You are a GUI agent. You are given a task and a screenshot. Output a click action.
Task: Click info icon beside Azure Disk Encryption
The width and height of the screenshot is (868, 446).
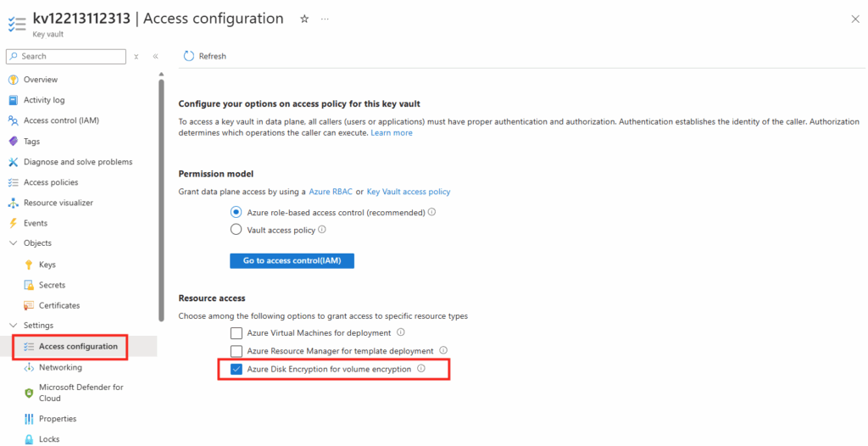point(420,369)
